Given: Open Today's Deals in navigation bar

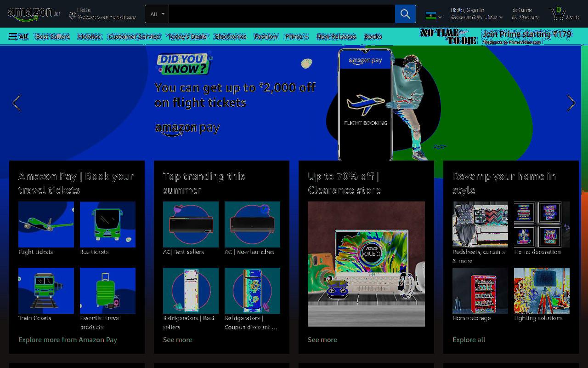Looking at the screenshot, I should tap(187, 36).
